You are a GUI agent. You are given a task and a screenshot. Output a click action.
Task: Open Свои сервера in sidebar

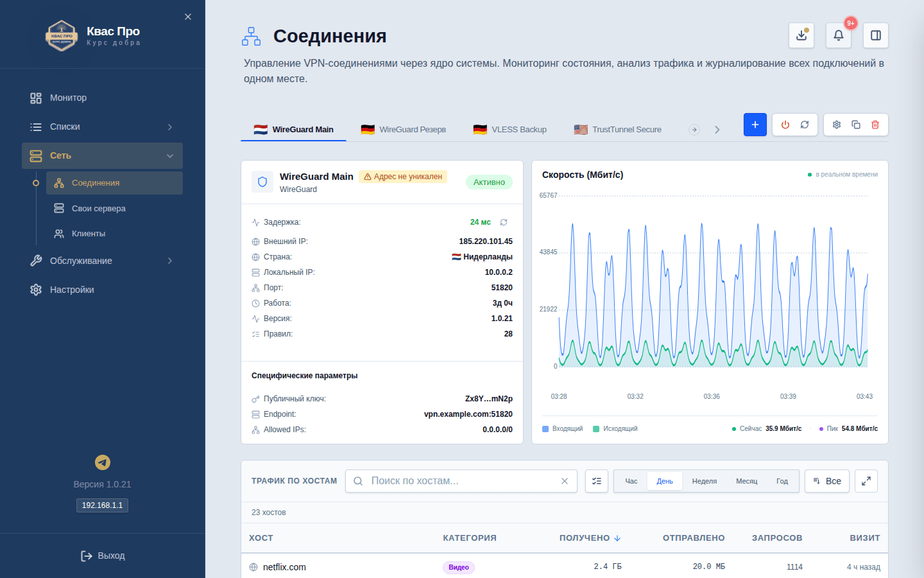coord(114,209)
